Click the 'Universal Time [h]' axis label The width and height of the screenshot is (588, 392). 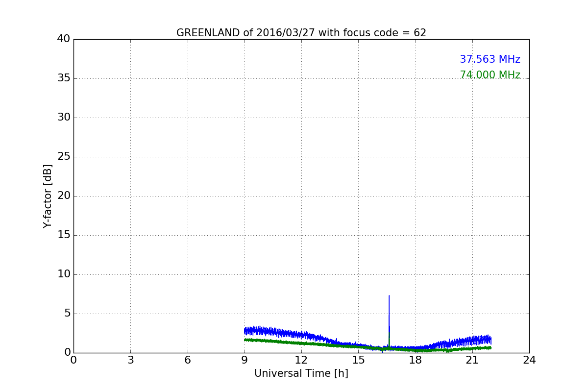301,373
